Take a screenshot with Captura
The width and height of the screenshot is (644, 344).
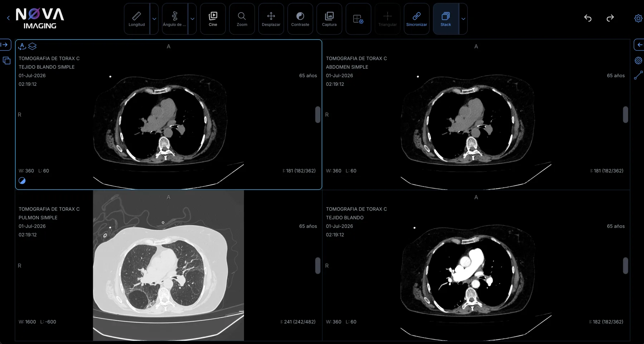click(x=329, y=19)
